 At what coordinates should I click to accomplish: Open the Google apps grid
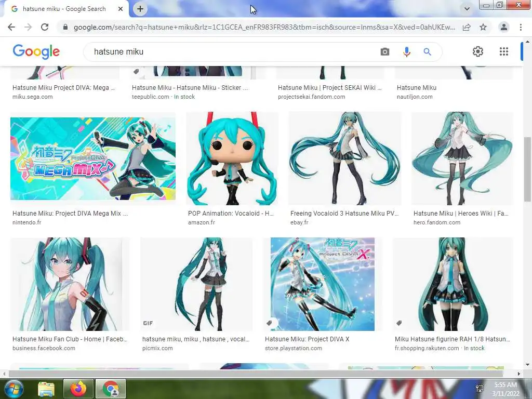point(504,51)
